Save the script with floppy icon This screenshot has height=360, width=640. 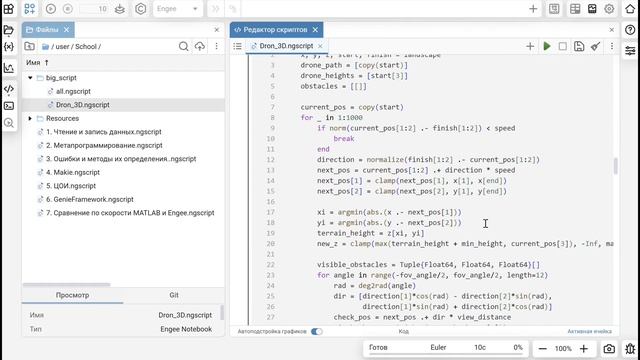(579, 46)
